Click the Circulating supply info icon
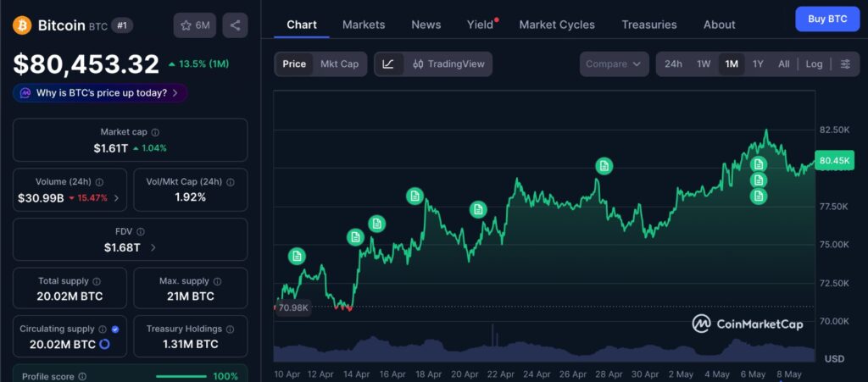This screenshot has width=868, height=382. (x=103, y=329)
